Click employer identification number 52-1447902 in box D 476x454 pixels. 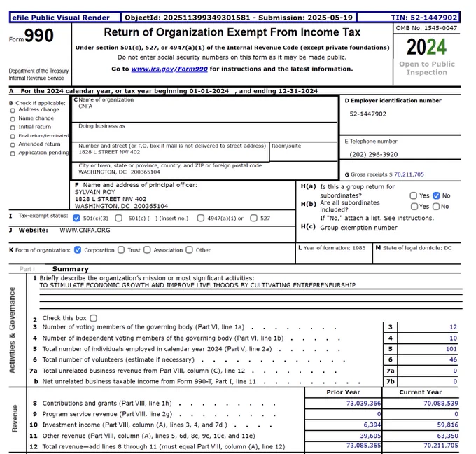368,114
